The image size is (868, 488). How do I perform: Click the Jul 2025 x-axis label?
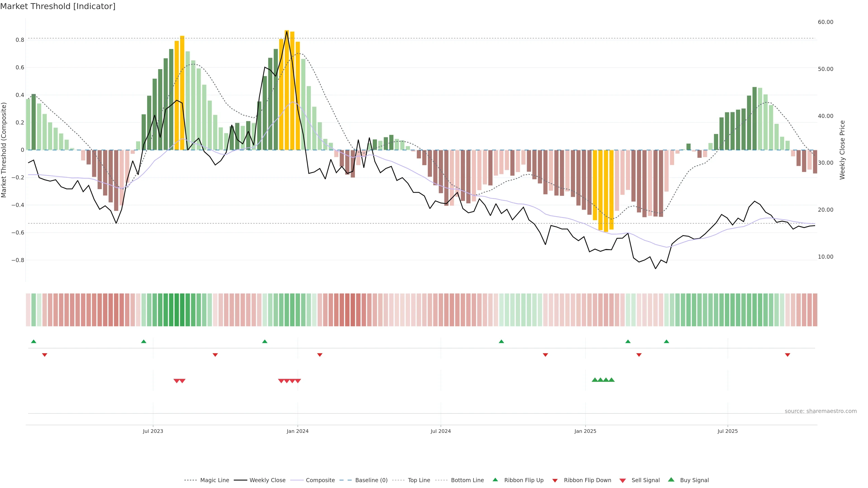pyautogui.click(x=727, y=431)
